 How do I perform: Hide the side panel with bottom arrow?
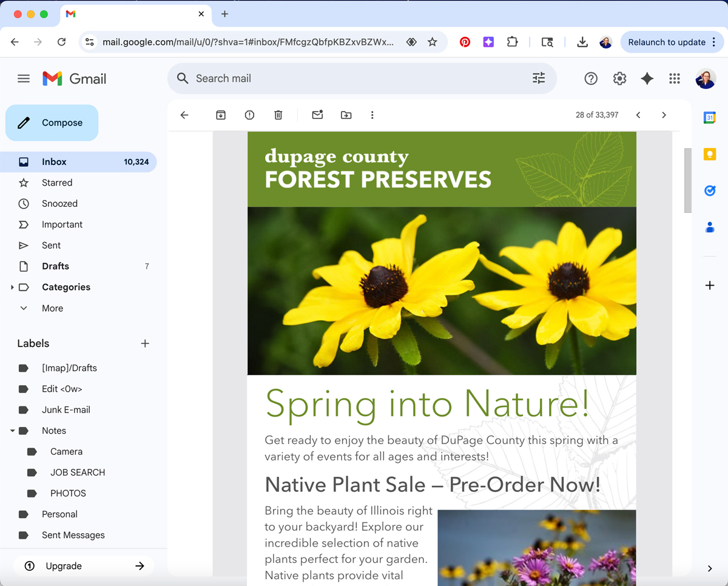(709, 568)
